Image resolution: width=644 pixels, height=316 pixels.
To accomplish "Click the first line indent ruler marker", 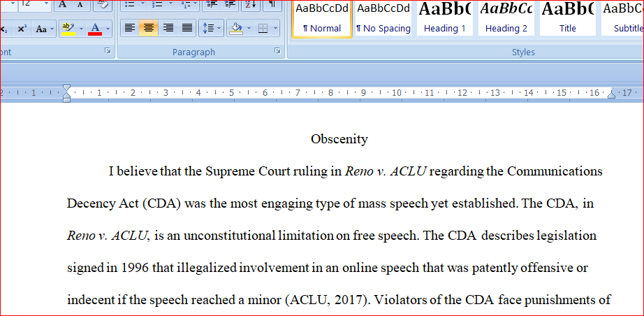I will point(66,88).
